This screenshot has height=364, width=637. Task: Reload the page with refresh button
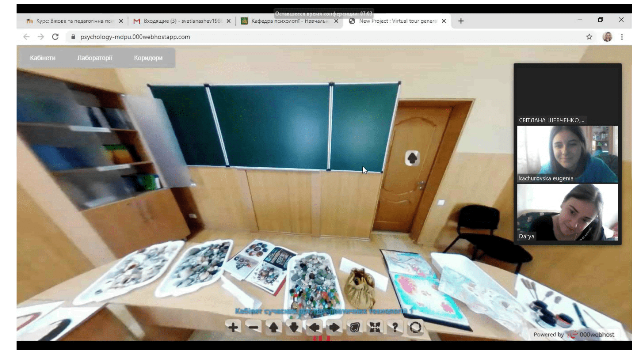[x=55, y=37]
